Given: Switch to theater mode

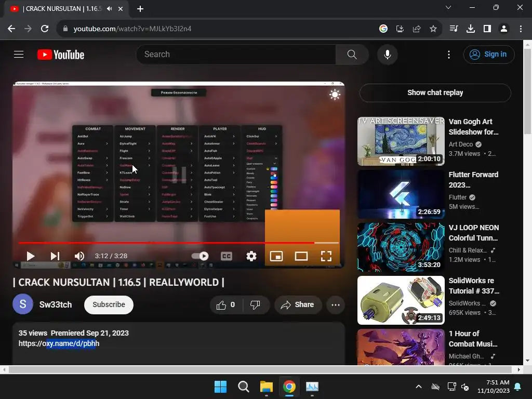Looking at the screenshot, I should [x=301, y=256].
